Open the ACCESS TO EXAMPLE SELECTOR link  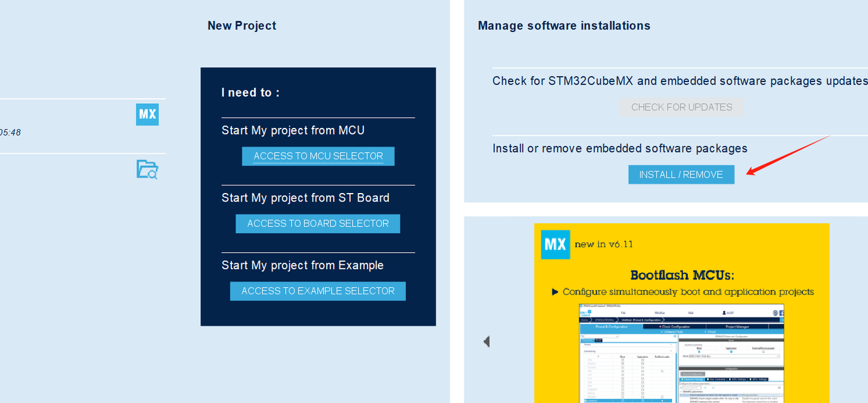click(x=318, y=291)
